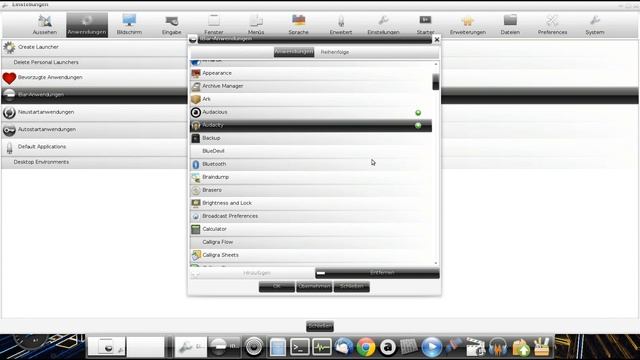
Task: Open the Aussehen settings category
Action: 44,25
